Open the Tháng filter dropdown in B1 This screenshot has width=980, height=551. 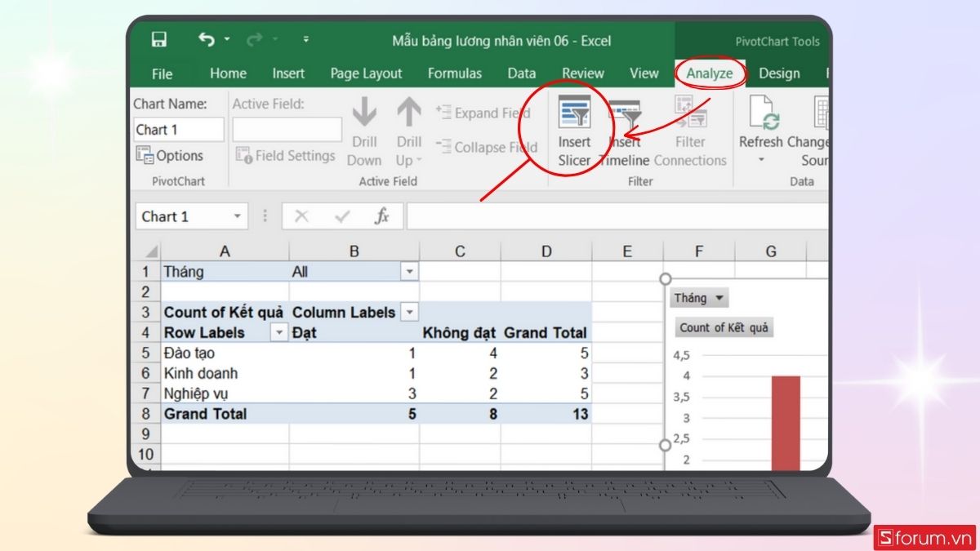click(x=409, y=272)
